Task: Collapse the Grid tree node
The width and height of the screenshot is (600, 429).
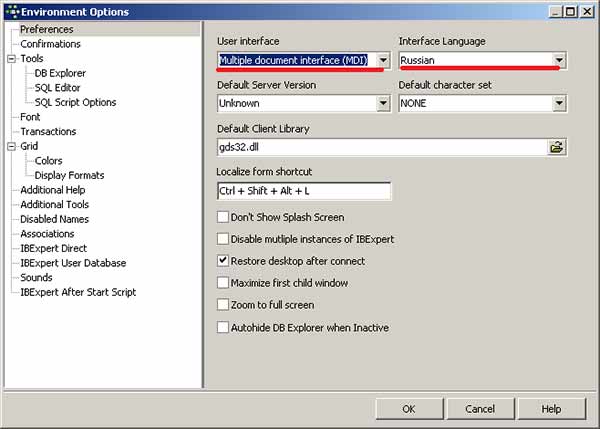Action: [11, 146]
